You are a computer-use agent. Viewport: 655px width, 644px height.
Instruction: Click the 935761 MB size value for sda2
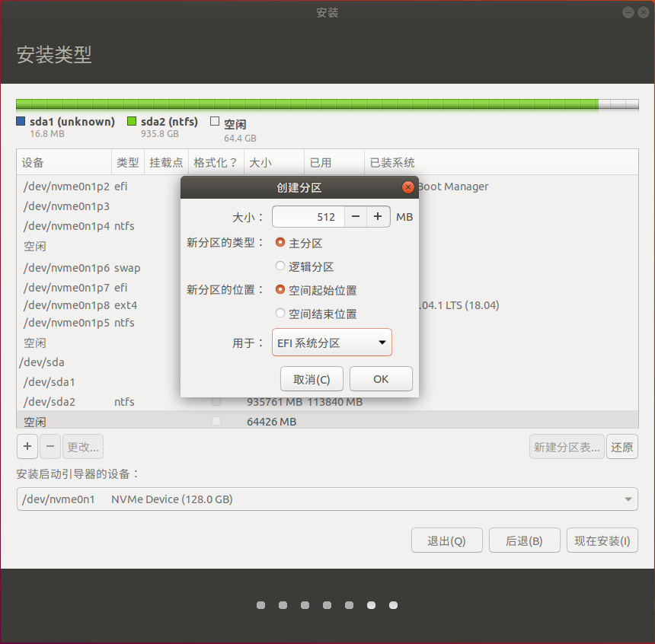coord(274,402)
